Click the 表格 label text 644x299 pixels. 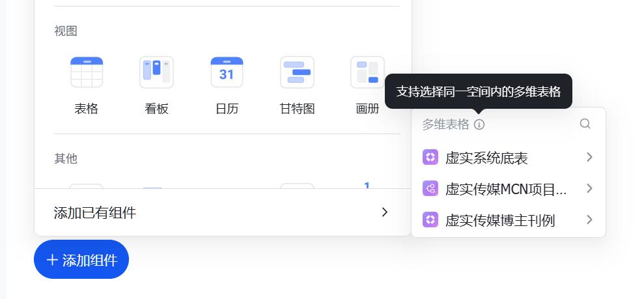(86, 109)
